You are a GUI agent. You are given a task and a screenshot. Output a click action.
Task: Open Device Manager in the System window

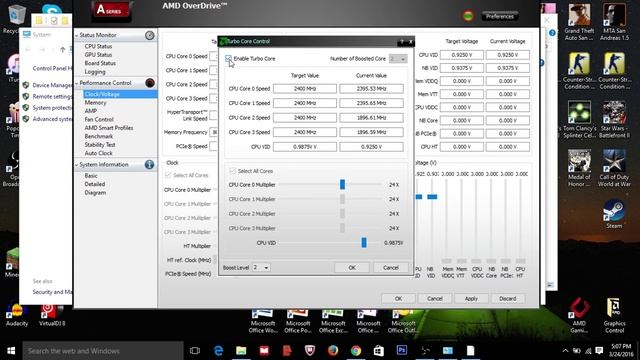pyautogui.click(x=52, y=85)
